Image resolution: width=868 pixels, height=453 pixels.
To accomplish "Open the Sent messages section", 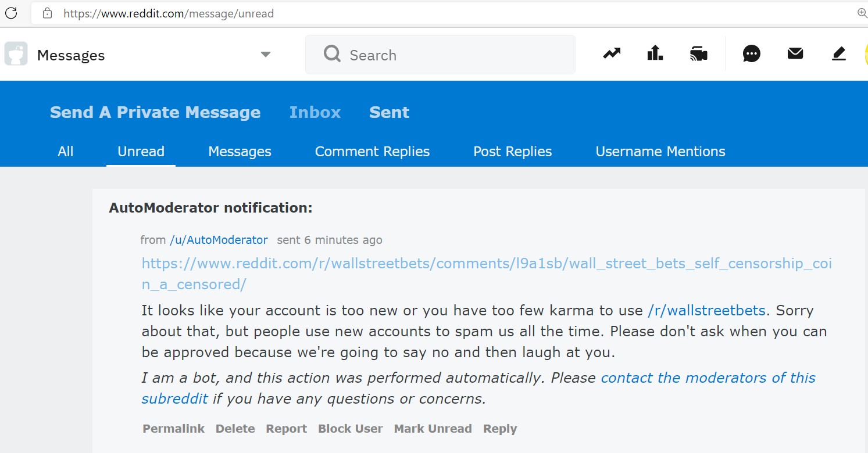I will (x=389, y=112).
